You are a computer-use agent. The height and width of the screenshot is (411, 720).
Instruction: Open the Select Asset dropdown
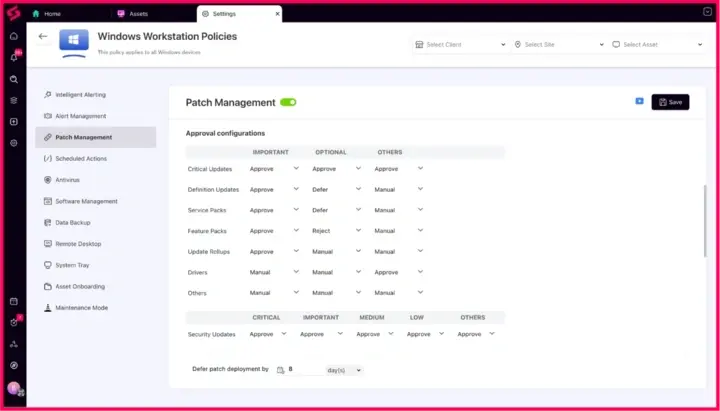657,45
